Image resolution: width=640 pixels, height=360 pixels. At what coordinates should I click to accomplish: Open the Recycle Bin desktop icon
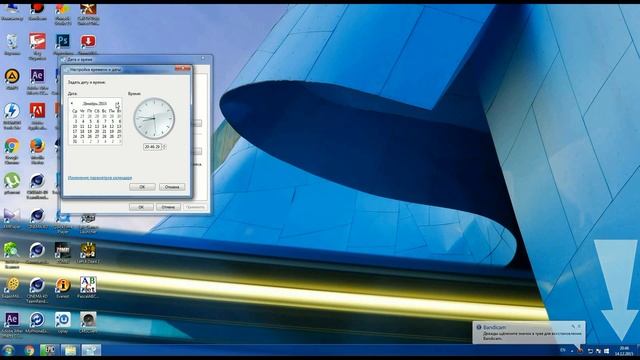point(12,42)
